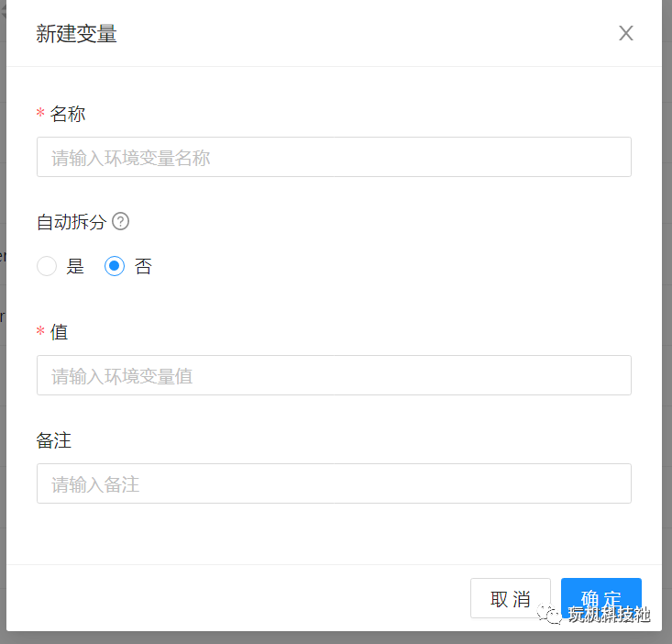The image size is (672, 644).
Task: Click the help question-mark icon beside 自动拆分
Action: pyautogui.click(x=120, y=221)
